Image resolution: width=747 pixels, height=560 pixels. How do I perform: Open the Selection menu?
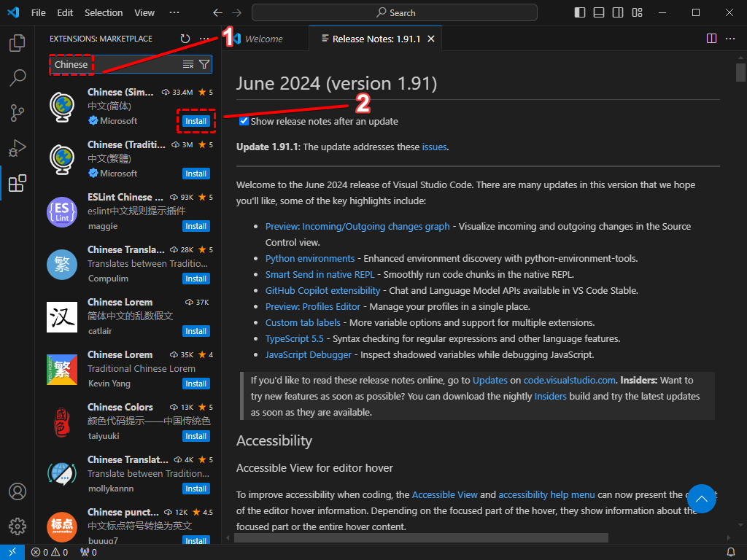[104, 12]
